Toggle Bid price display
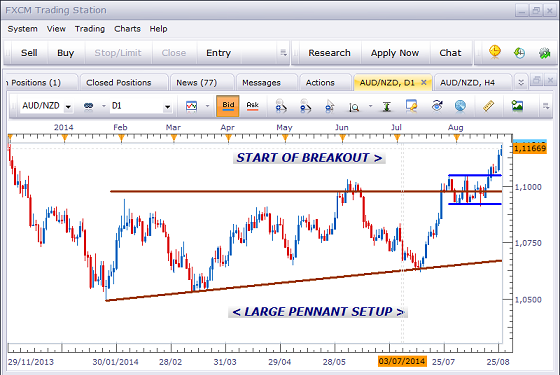The image size is (560, 375). [228, 106]
